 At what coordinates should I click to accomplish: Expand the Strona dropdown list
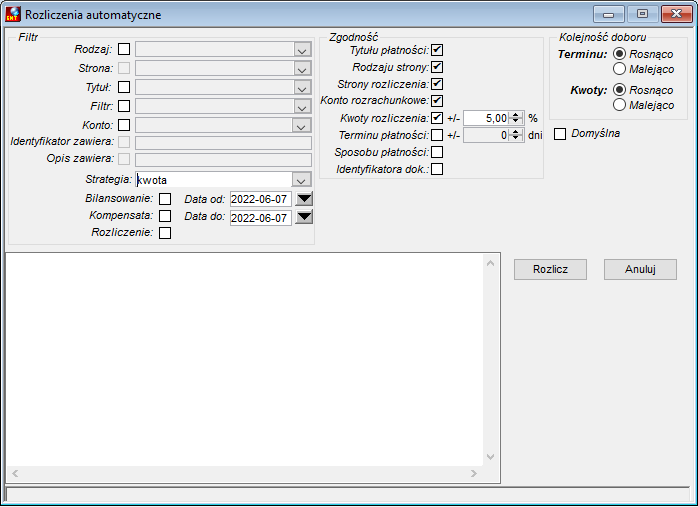tap(302, 68)
